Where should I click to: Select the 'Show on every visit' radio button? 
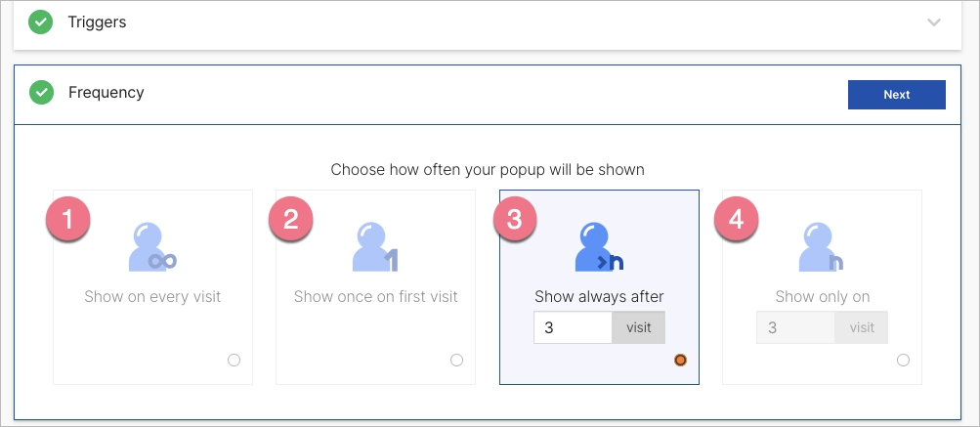pyautogui.click(x=234, y=360)
